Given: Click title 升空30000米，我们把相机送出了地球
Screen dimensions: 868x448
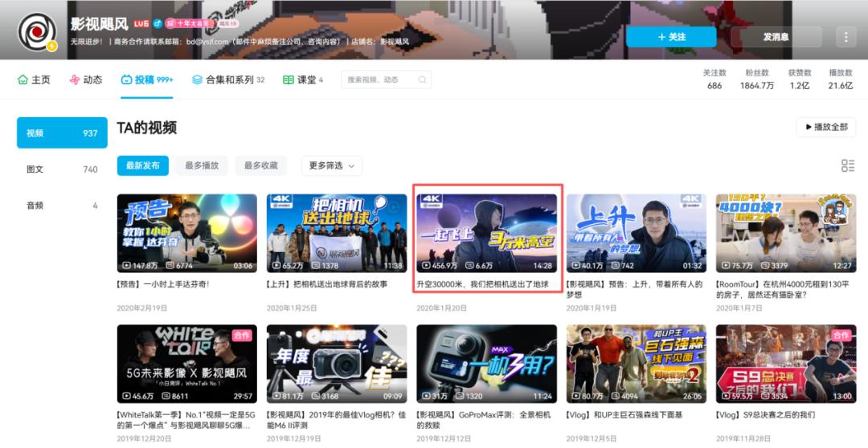Looking at the screenshot, I should point(483,284).
